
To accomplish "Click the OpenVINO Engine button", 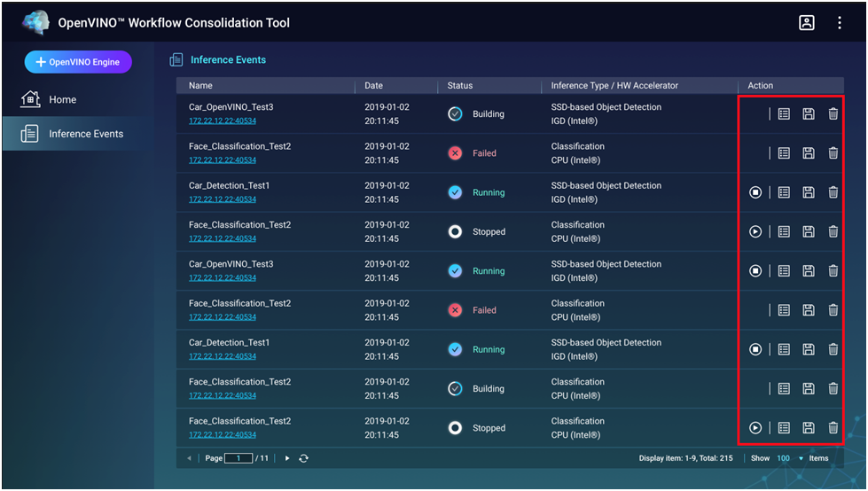I will (x=78, y=62).
